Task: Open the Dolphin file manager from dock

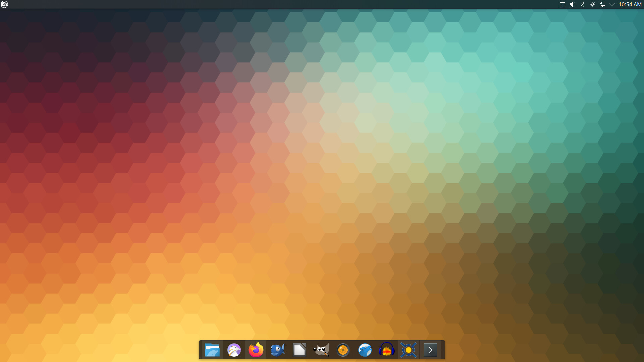Action: [x=212, y=350]
